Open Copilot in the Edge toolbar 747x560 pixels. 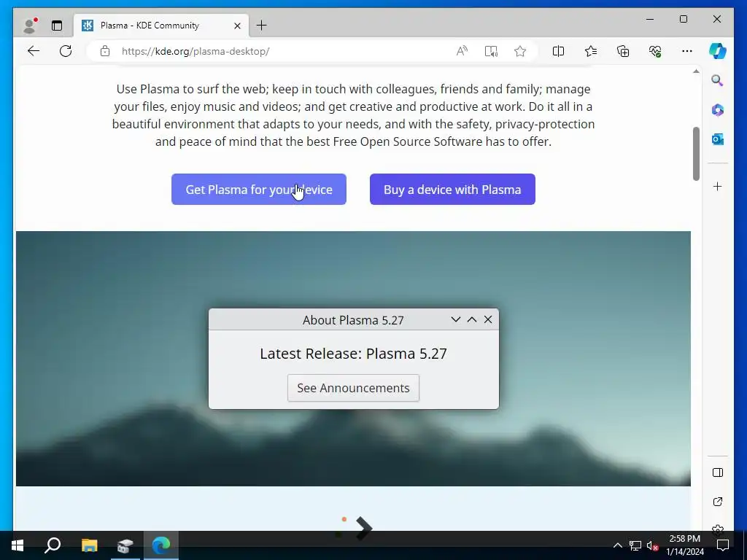pos(718,51)
